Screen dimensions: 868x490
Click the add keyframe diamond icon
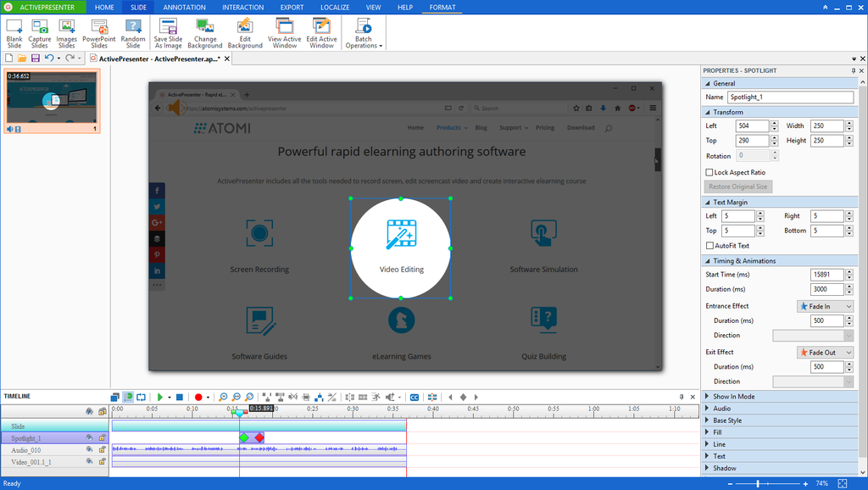pyautogui.click(x=464, y=397)
